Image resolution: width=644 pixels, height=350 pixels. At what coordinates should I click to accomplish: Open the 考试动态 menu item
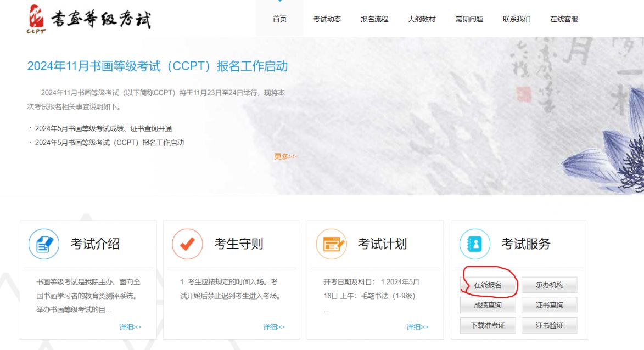(327, 19)
